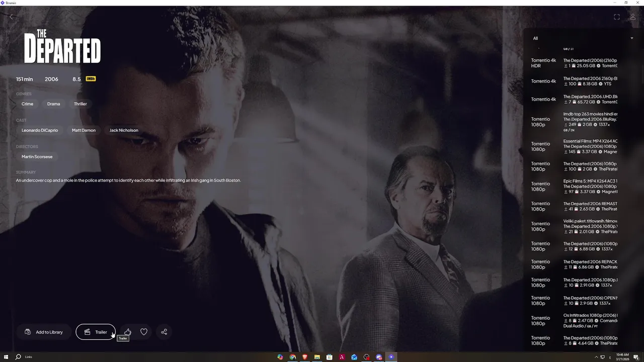This screenshot has width=644, height=362.
Task: Open File Explorer from taskbar
Action: click(317, 357)
